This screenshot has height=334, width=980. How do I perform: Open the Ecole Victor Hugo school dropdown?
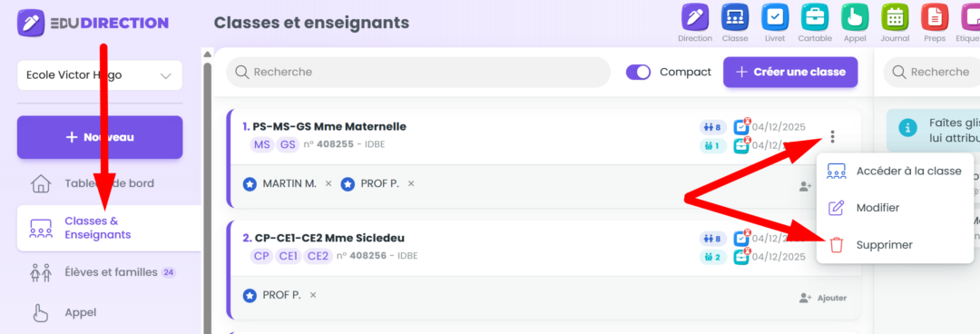[100, 75]
